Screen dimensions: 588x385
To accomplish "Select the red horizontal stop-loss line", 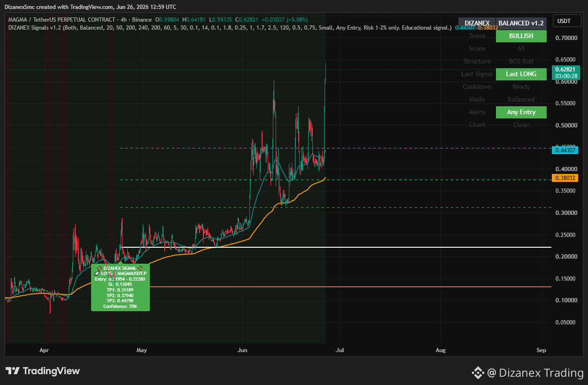I will 349,286.
